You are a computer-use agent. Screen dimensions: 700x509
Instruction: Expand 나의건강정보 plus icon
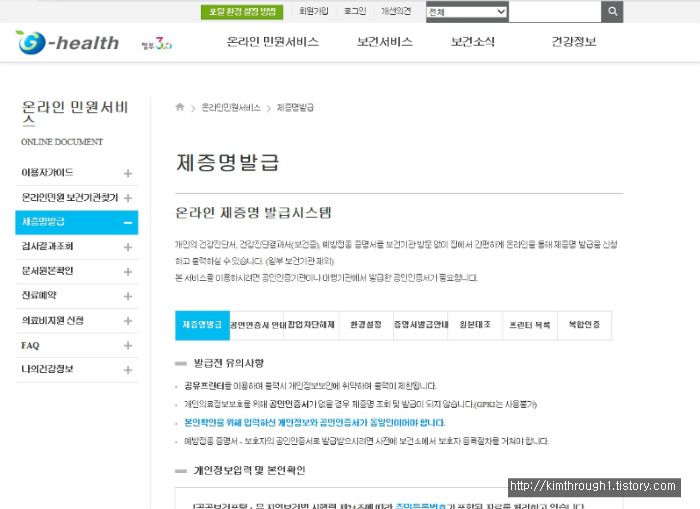pyautogui.click(x=128, y=370)
